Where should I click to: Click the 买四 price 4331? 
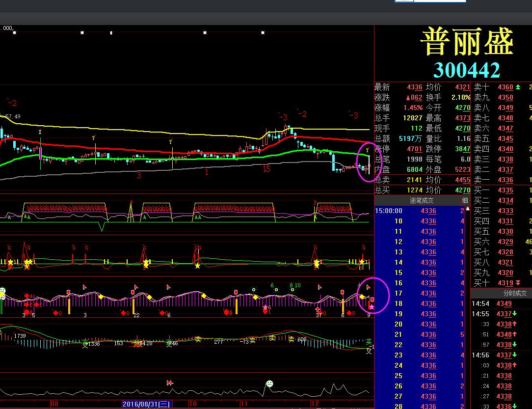point(505,221)
